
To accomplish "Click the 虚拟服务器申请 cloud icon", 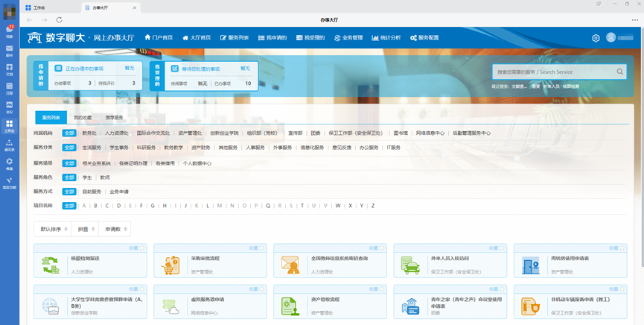I will (x=170, y=305).
